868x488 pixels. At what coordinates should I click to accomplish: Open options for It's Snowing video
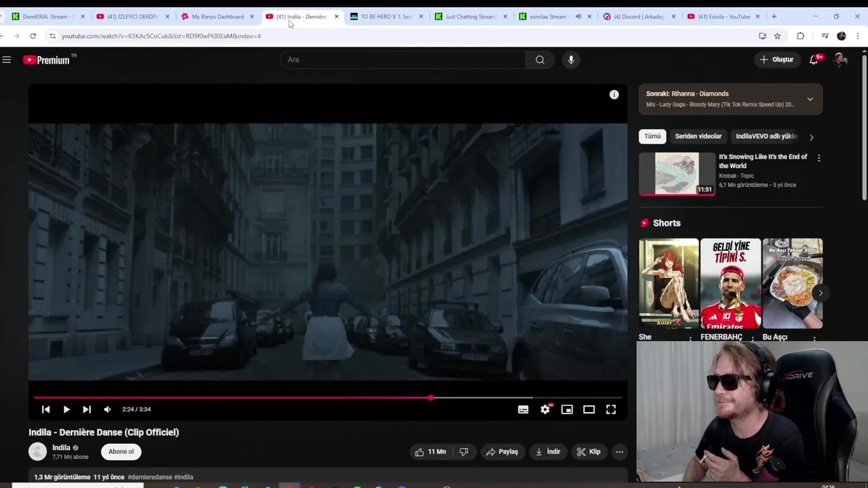click(818, 158)
